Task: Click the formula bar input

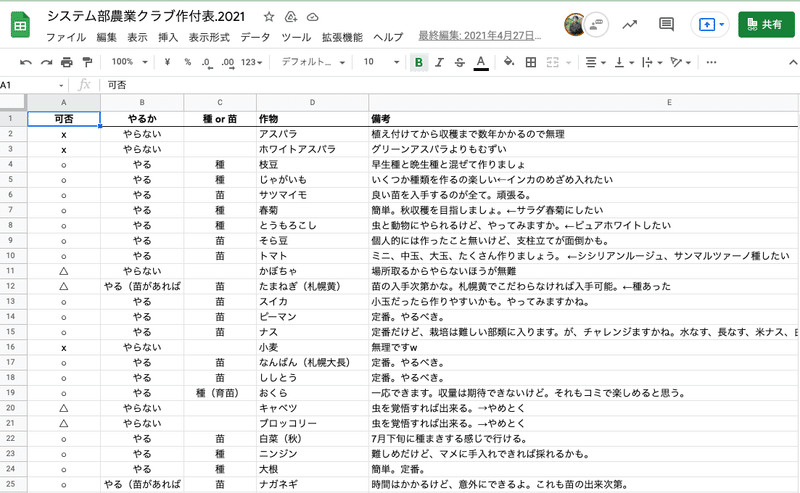Action: pyautogui.click(x=449, y=85)
